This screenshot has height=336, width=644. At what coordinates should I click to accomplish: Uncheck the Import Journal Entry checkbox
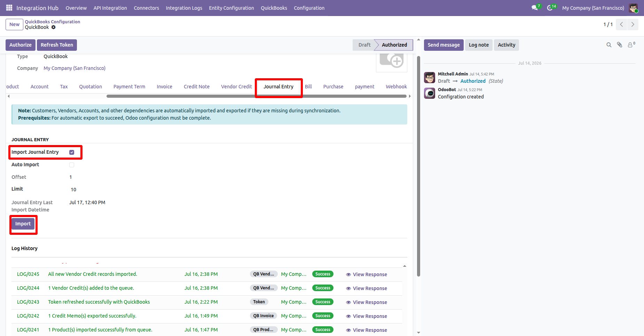point(72,152)
